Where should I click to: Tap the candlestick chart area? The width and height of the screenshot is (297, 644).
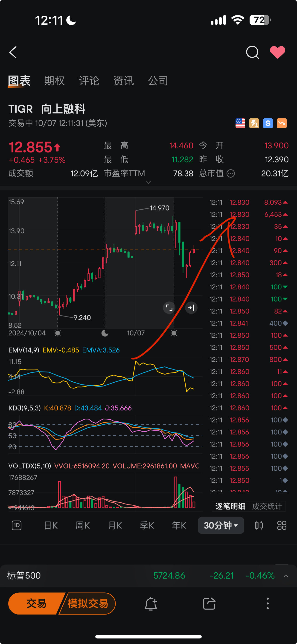coord(105,263)
